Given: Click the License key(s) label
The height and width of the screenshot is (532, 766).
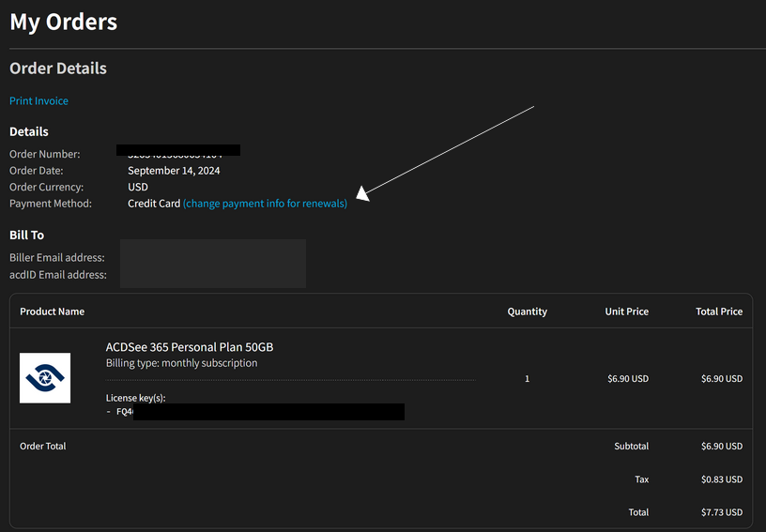Looking at the screenshot, I should (x=136, y=398).
